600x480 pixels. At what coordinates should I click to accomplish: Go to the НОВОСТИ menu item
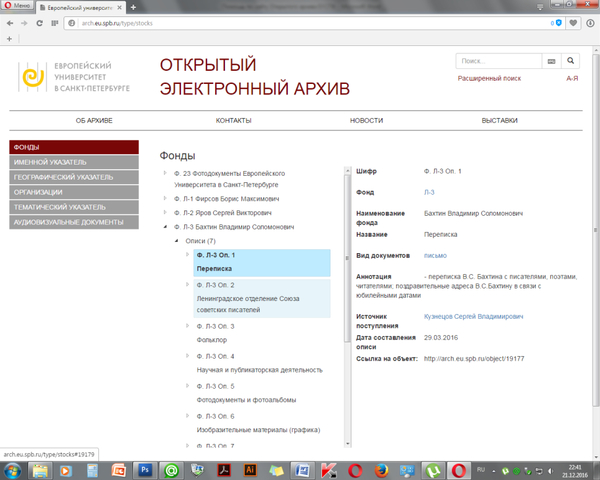tap(366, 120)
